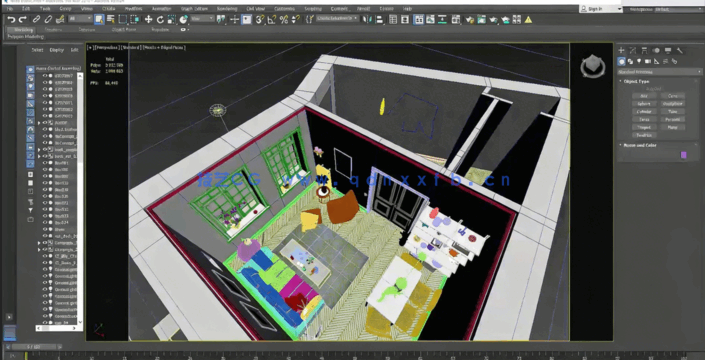705x360 pixels.
Task: Click the Bind to Space Warp icon
Action: tap(60, 19)
